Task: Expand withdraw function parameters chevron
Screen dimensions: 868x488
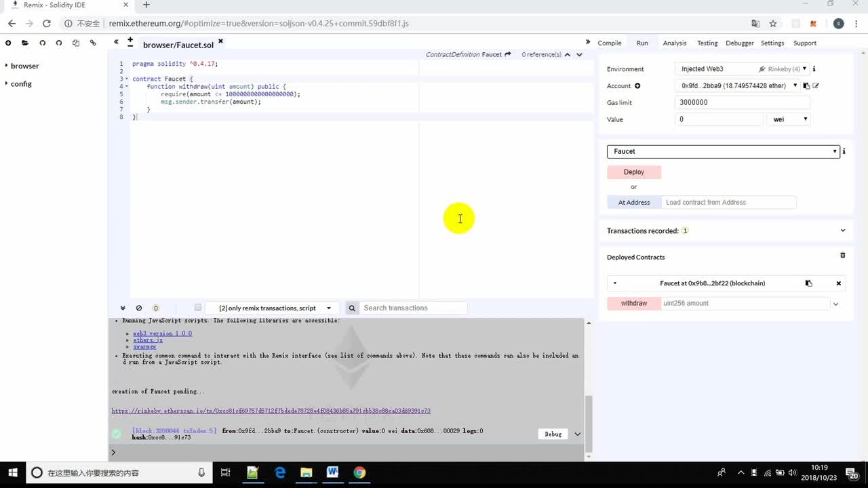Action: pyautogui.click(x=835, y=304)
